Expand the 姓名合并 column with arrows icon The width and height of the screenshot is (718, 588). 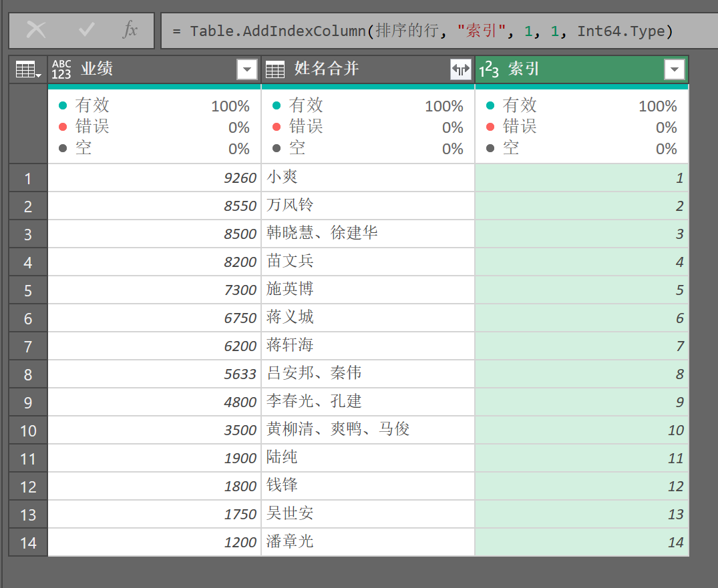coord(461,69)
